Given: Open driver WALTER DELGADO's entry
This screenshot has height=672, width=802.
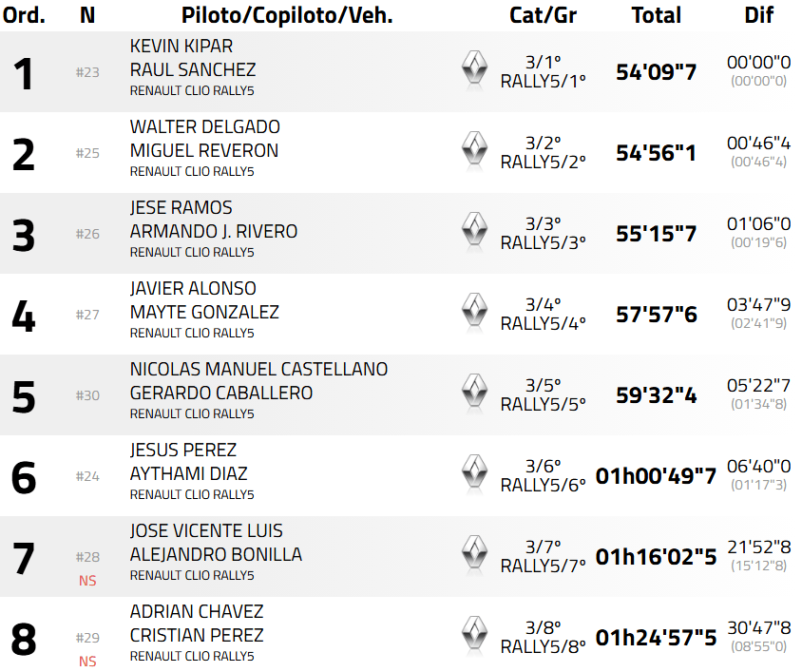Looking at the screenshot, I should tap(205, 127).
